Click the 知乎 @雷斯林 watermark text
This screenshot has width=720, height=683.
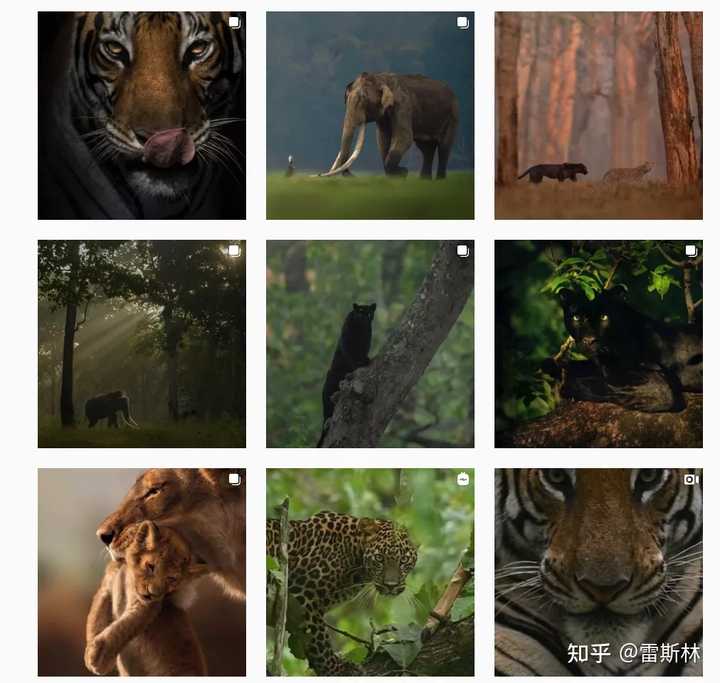(633, 653)
